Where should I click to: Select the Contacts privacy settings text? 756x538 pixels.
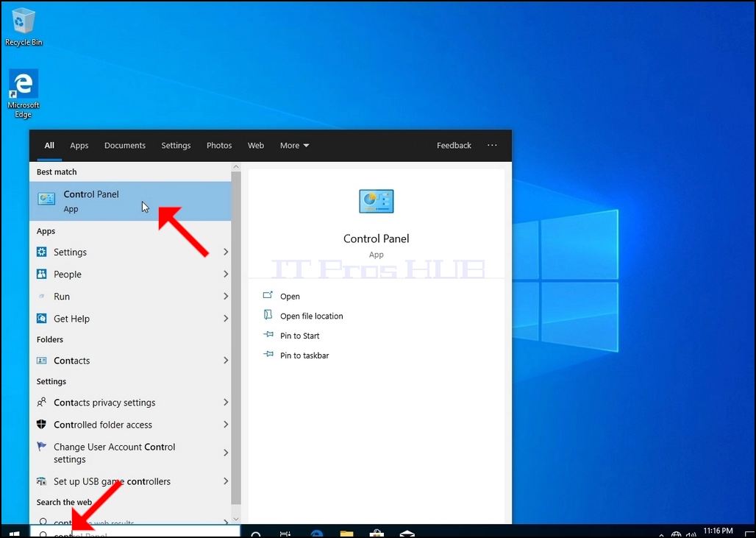coord(104,403)
